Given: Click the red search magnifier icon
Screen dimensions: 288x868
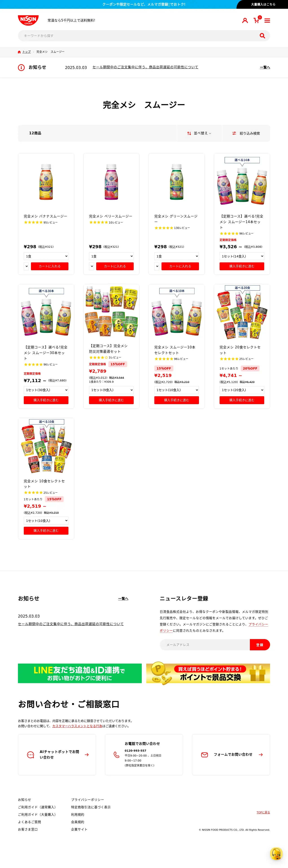Looking at the screenshot, I should tap(262, 36).
